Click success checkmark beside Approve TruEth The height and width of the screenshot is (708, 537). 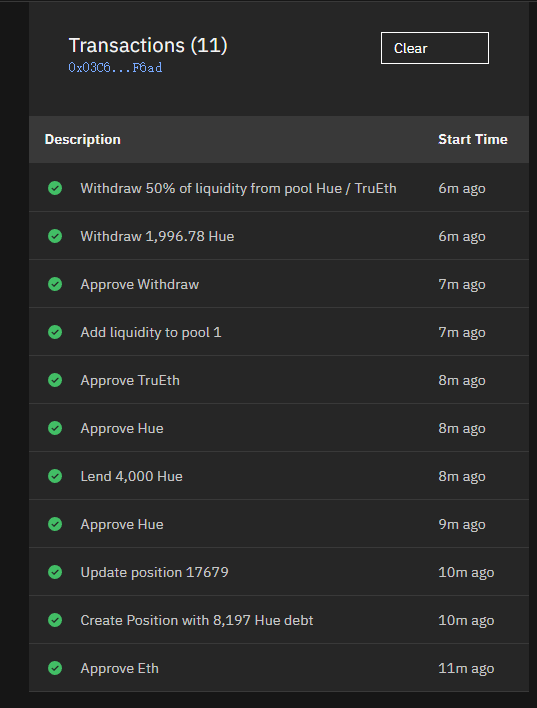pyautogui.click(x=55, y=380)
